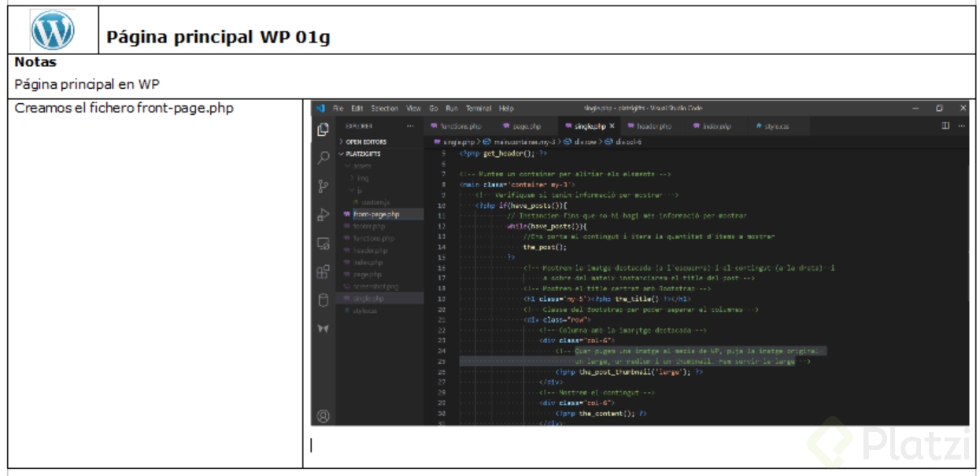This screenshot has height=476, width=980.
Task: Open the database cylinder activity bar icon
Action: (x=322, y=301)
